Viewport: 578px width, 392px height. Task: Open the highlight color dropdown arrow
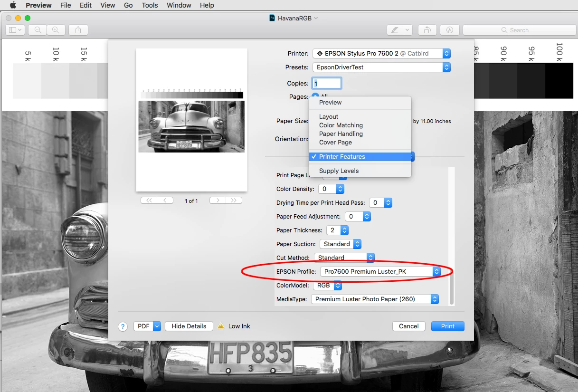click(x=407, y=30)
